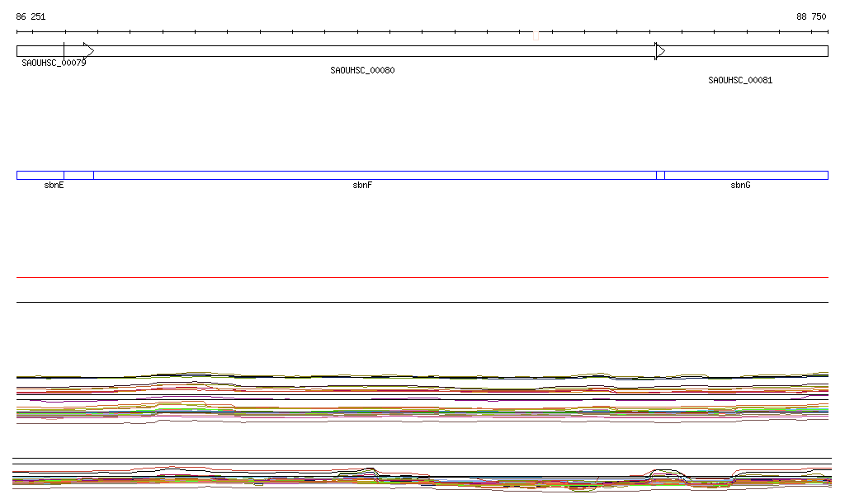The width and height of the screenshot is (845, 504).
Task: Click the SAOUHSC_00080 gene bar body
Action: [x=371, y=51]
